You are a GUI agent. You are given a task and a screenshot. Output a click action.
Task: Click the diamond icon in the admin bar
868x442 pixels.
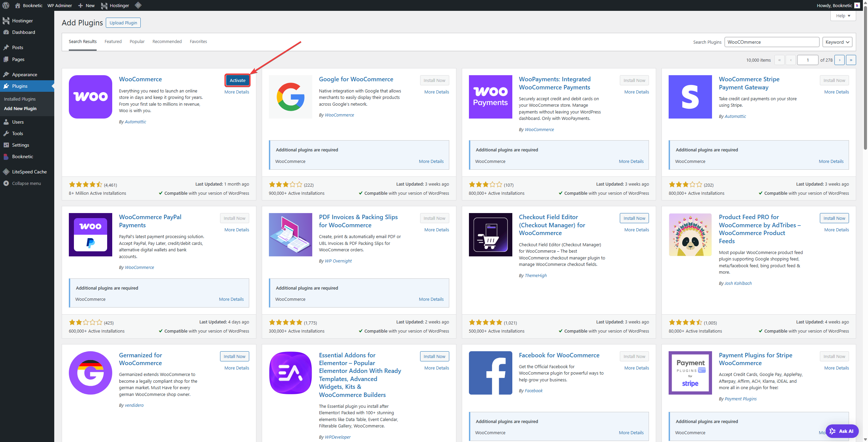pyautogui.click(x=138, y=5)
